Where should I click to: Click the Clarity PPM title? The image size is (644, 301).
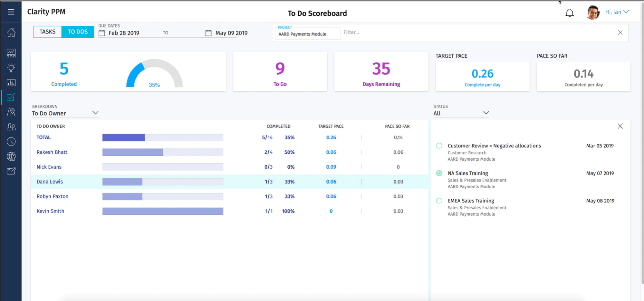(x=46, y=12)
